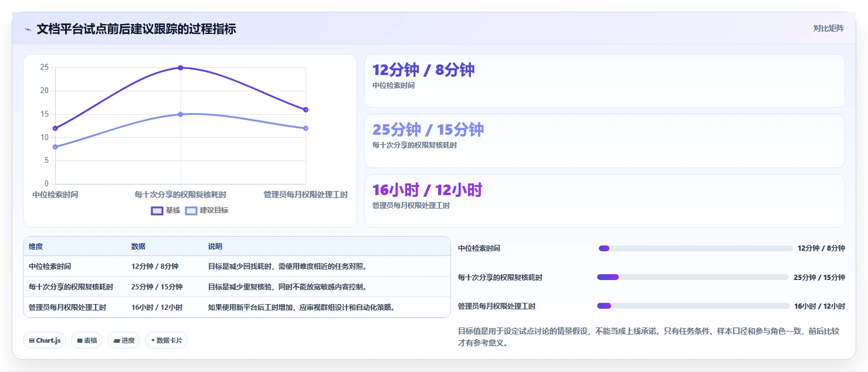Click the 表格 chip

pyautogui.click(x=87, y=340)
